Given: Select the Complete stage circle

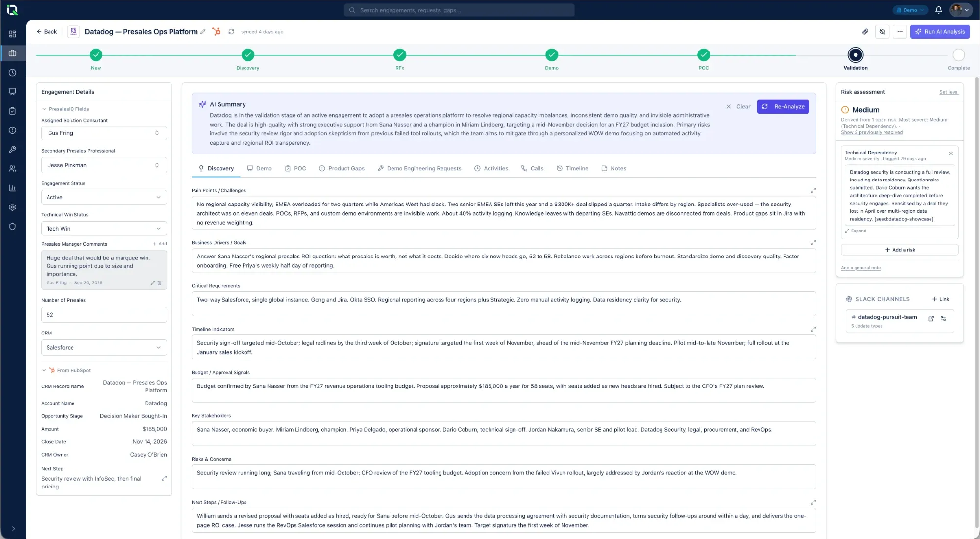Looking at the screenshot, I should [958, 55].
